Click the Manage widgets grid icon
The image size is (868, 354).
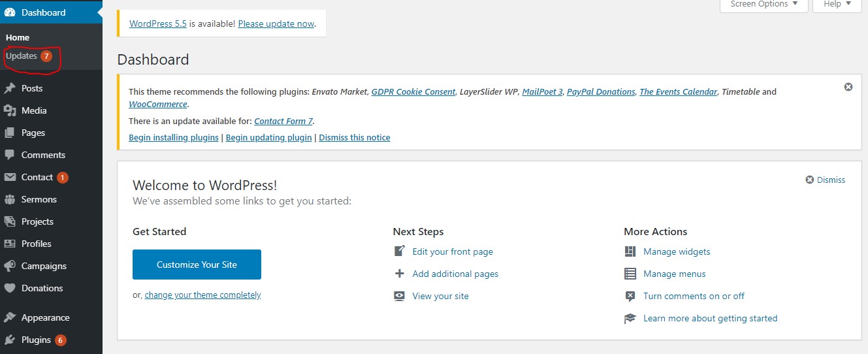tap(630, 251)
